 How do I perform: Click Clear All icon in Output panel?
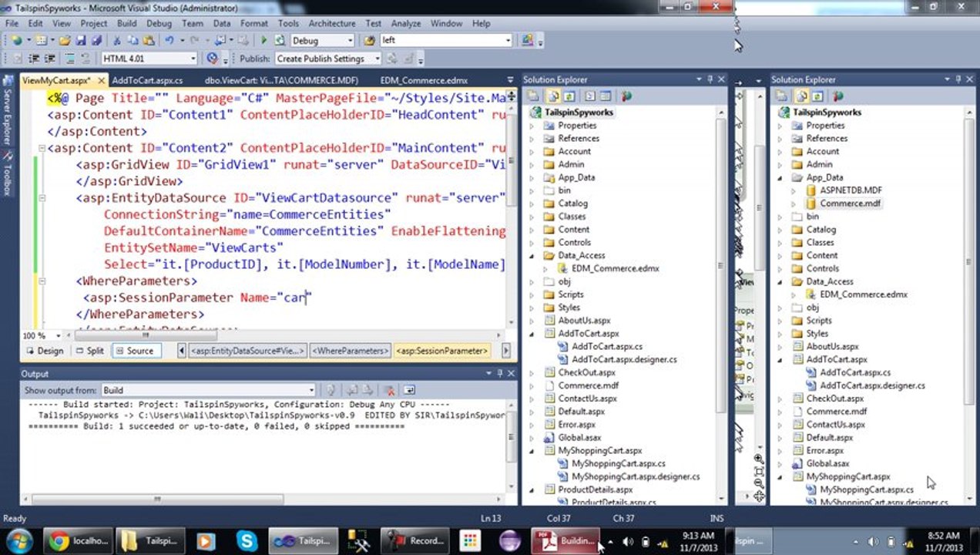coord(390,390)
